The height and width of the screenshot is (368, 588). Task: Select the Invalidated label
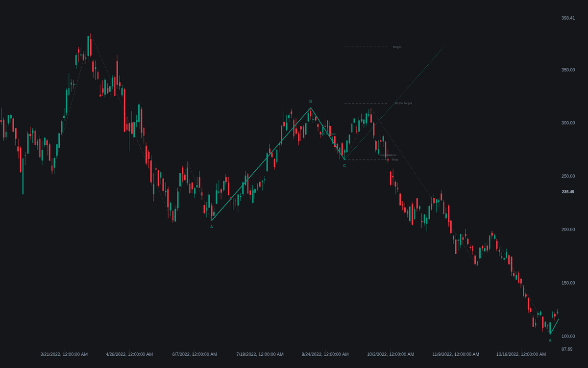click(388, 155)
